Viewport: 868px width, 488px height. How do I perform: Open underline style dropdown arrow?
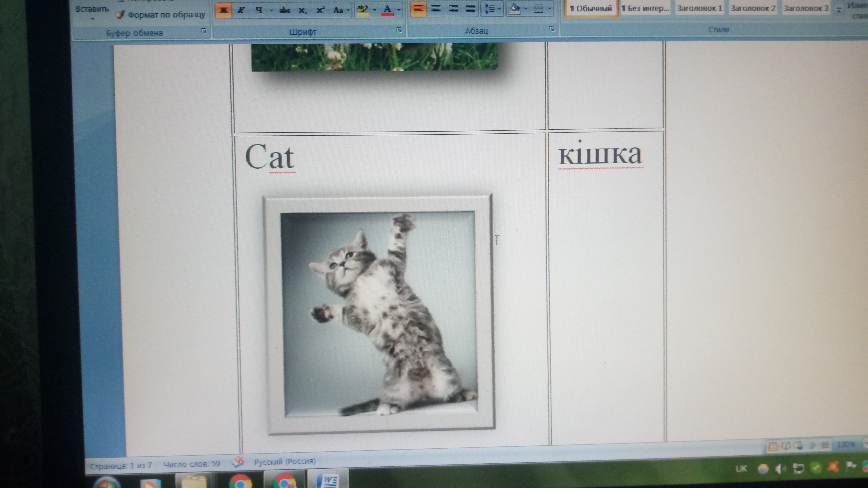[272, 10]
